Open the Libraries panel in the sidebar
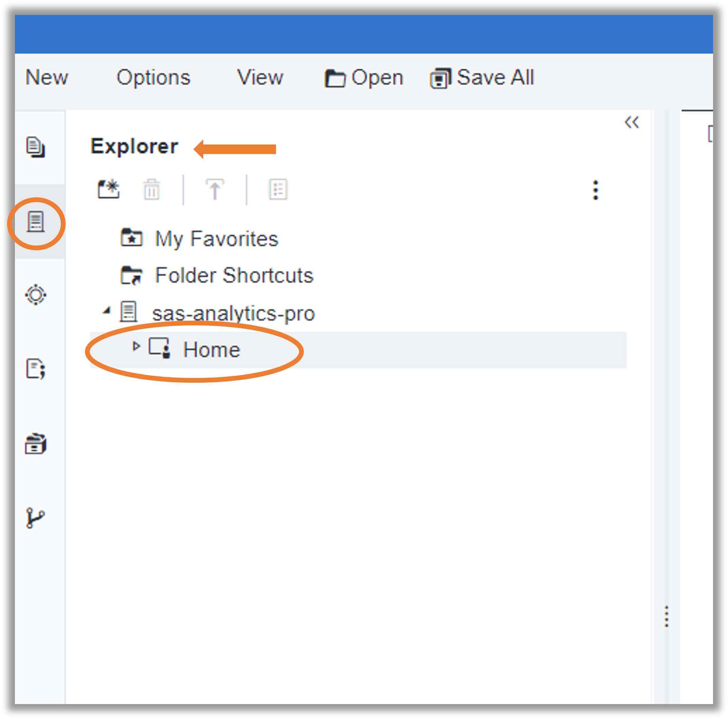This screenshot has height=719, width=728. pyautogui.click(x=36, y=443)
